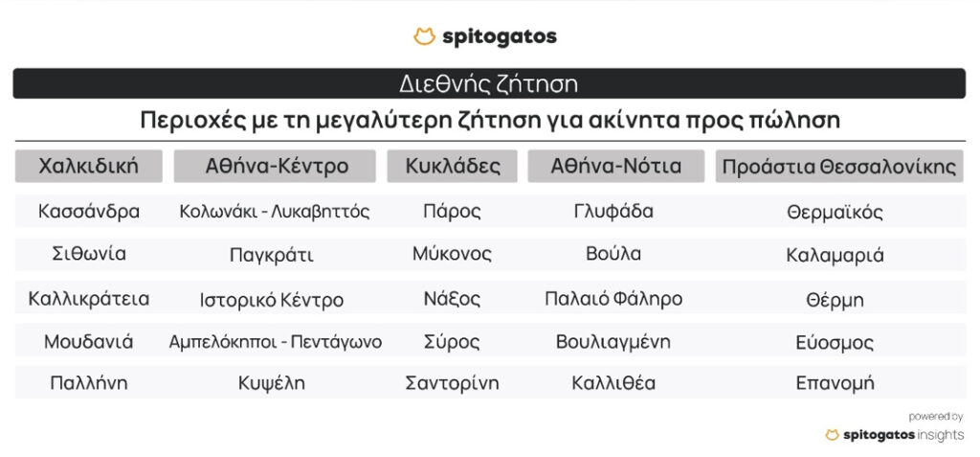Select the Μύκονος cell

click(x=452, y=254)
